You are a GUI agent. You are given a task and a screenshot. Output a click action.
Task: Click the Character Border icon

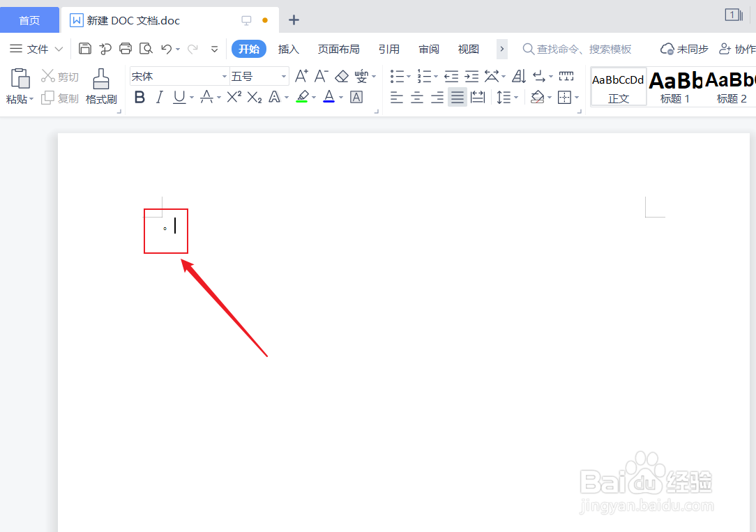[x=356, y=98]
